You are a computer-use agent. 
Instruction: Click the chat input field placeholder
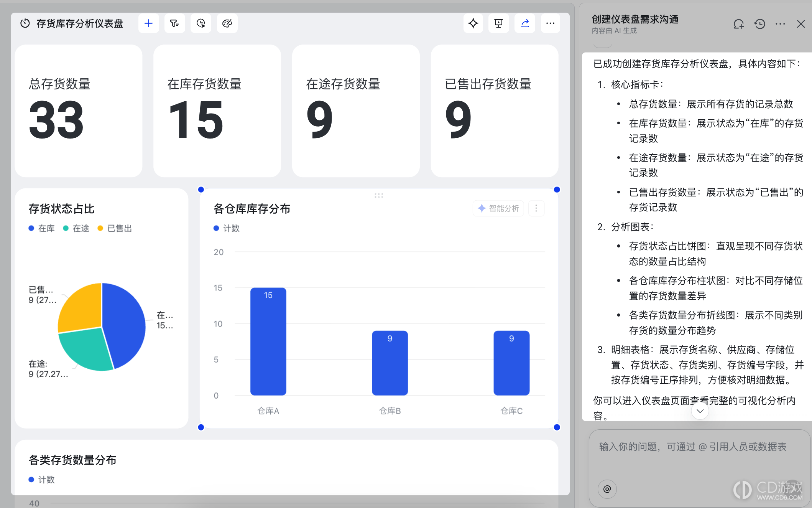[693, 447]
